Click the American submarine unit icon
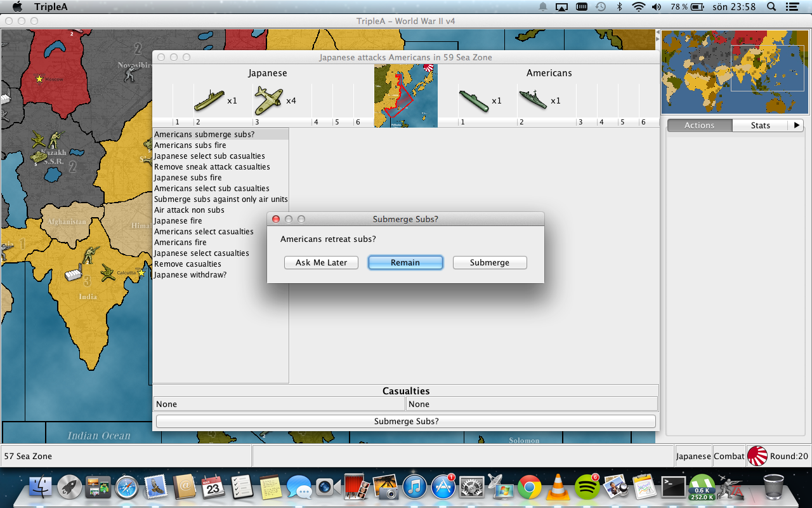 click(473, 100)
